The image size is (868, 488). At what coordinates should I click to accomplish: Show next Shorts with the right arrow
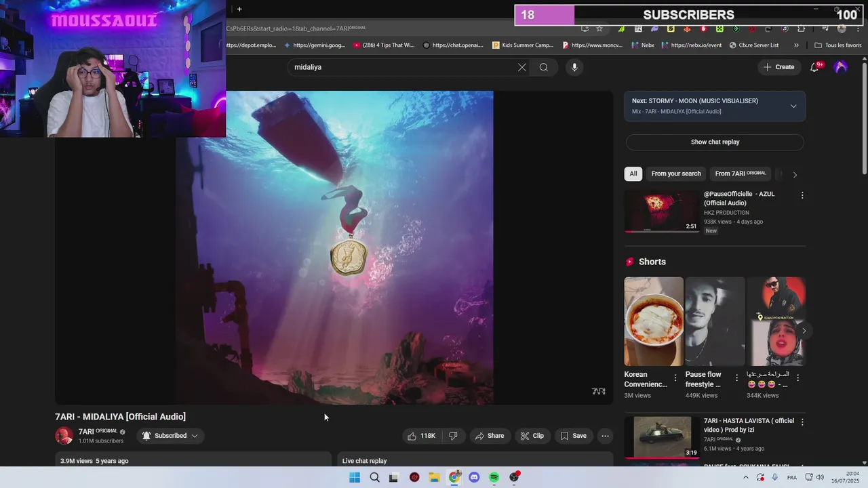pyautogui.click(x=804, y=331)
